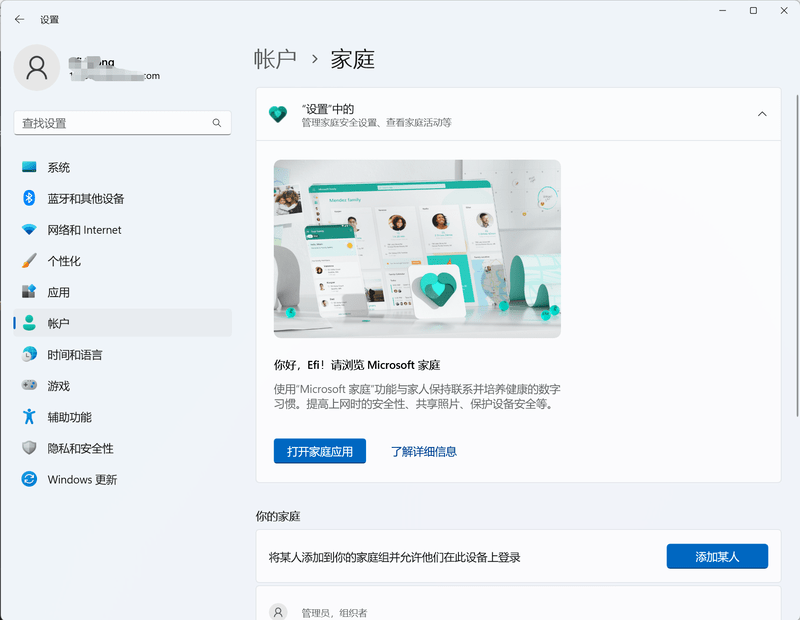Viewport: 800px width, 620px height.
Task: Click the 应用 apps icon
Action: (x=29, y=292)
